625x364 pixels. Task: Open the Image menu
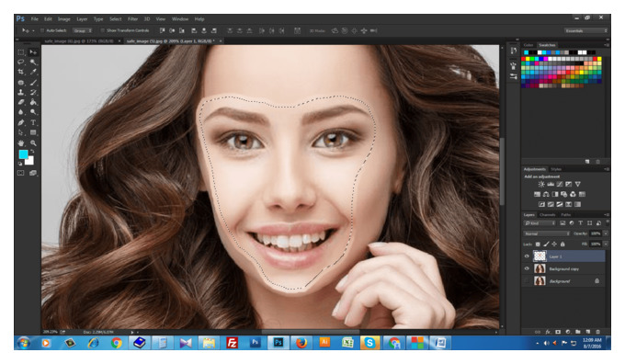(x=63, y=18)
